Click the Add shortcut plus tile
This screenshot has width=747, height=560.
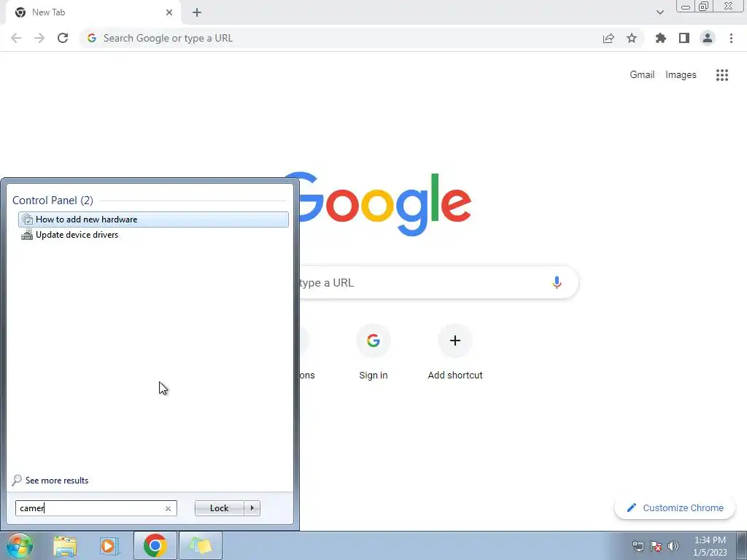(x=455, y=353)
